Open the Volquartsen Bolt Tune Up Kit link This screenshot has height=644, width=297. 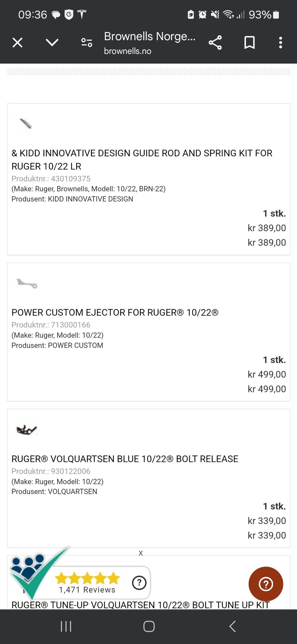pos(140,605)
